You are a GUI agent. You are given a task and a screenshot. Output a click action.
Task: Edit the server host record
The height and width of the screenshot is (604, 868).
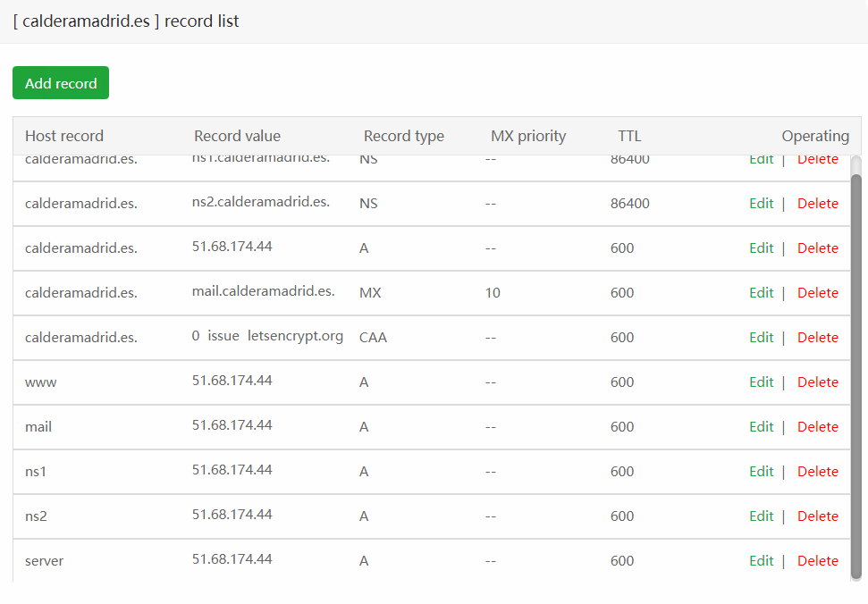pos(761,561)
